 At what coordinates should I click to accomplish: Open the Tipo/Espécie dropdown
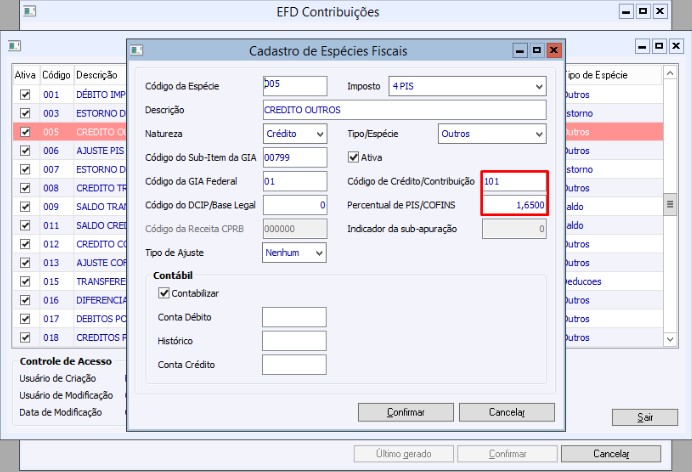pyautogui.click(x=539, y=134)
